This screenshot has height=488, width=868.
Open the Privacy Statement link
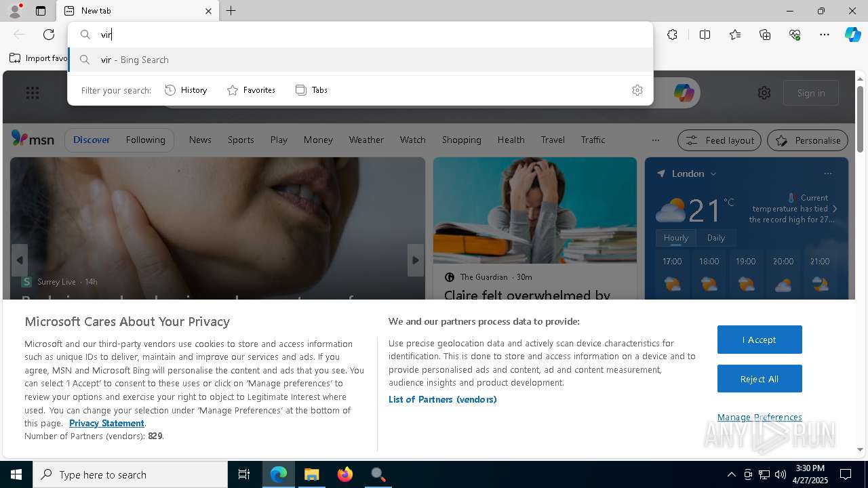pos(106,423)
